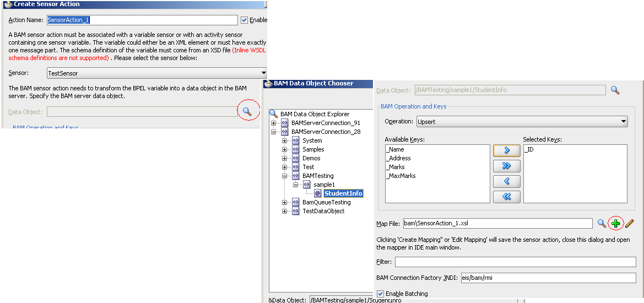Move all keys right with double arrow button
644x303 pixels.
point(506,166)
